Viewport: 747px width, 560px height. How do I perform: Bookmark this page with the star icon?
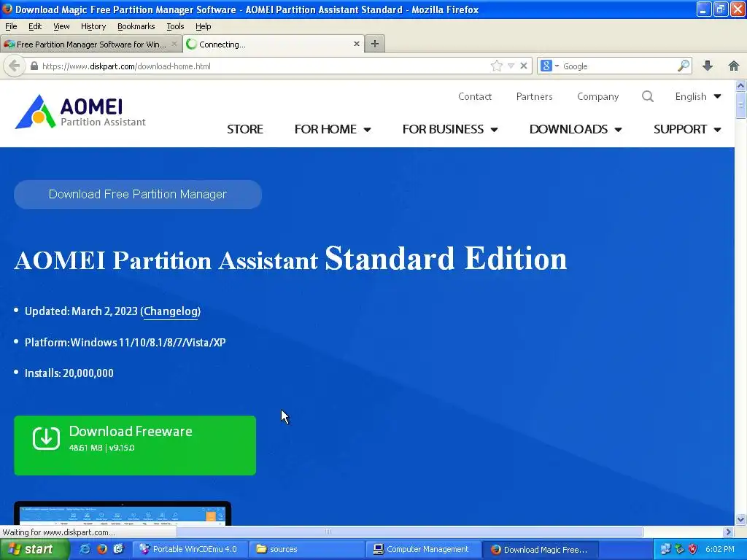tap(496, 66)
